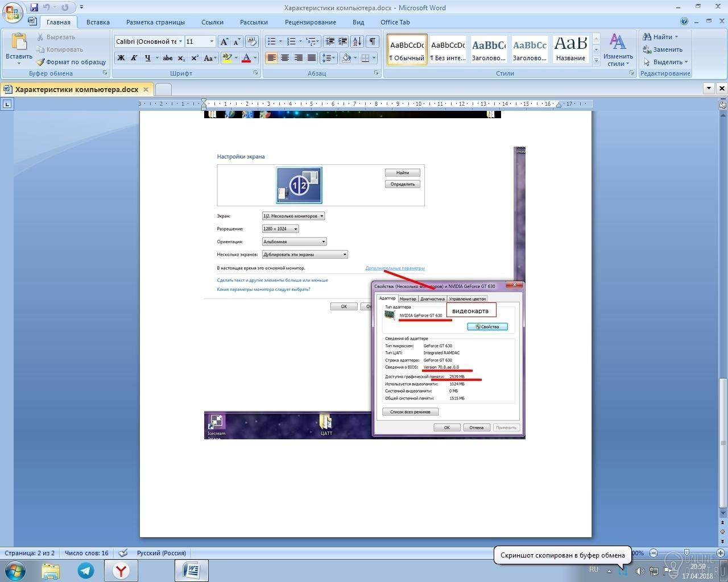This screenshot has width=728, height=582.
Task: Click page count 'Страница: 2 из 2'
Action: [x=30, y=553]
